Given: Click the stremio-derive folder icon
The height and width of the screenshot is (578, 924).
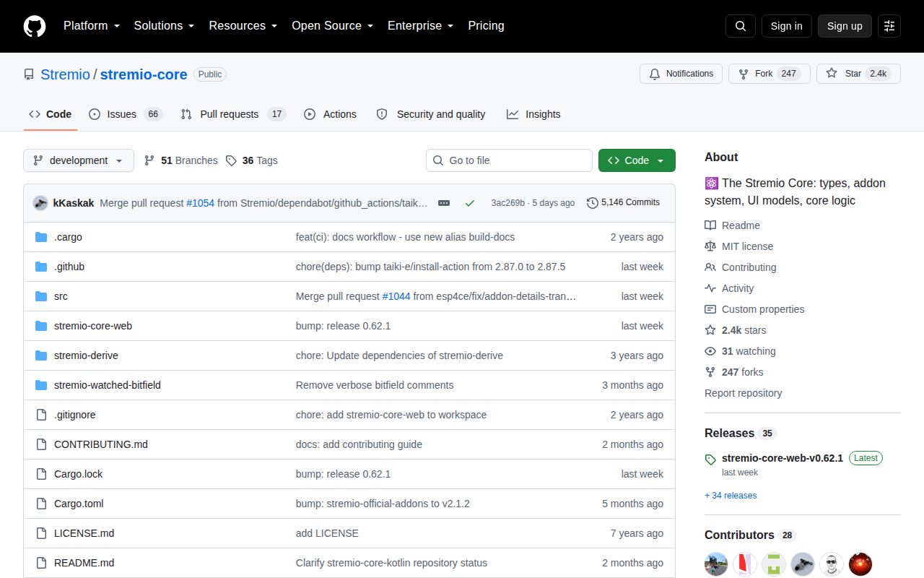Looking at the screenshot, I should pos(41,355).
